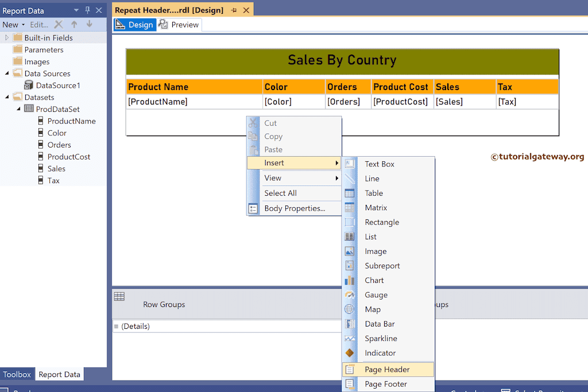The width and height of the screenshot is (588, 392).
Task: Click the Text Box icon in Insert submenu
Action: pos(350,164)
